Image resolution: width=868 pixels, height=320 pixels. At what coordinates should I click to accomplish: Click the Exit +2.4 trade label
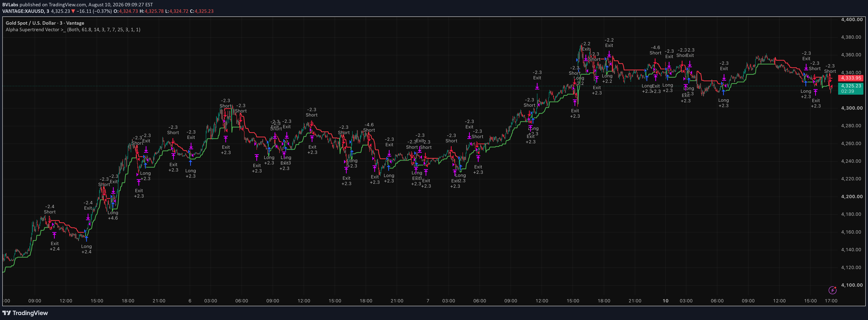click(55, 246)
